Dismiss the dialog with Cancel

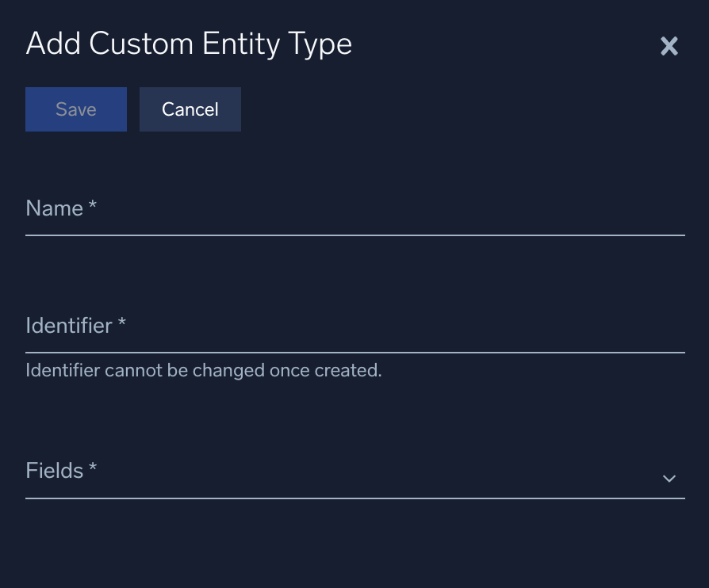coord(190,109)
